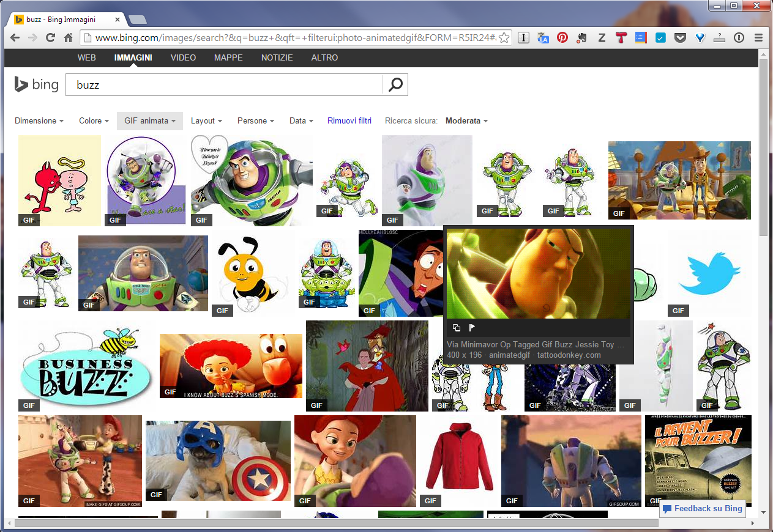Open the Buzz with red star thumbnail
Image resolution: width=773 pixels, height=532 pixels.
[x=724, y=366]
